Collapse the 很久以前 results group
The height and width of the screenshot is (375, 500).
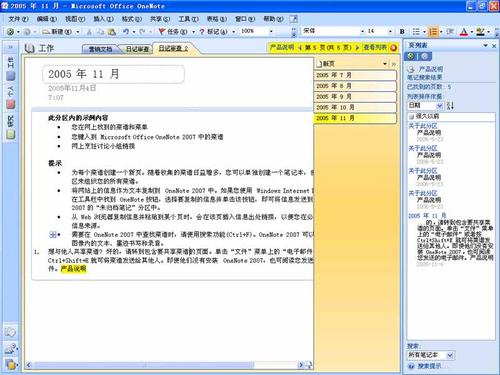(x=412, y=116)
